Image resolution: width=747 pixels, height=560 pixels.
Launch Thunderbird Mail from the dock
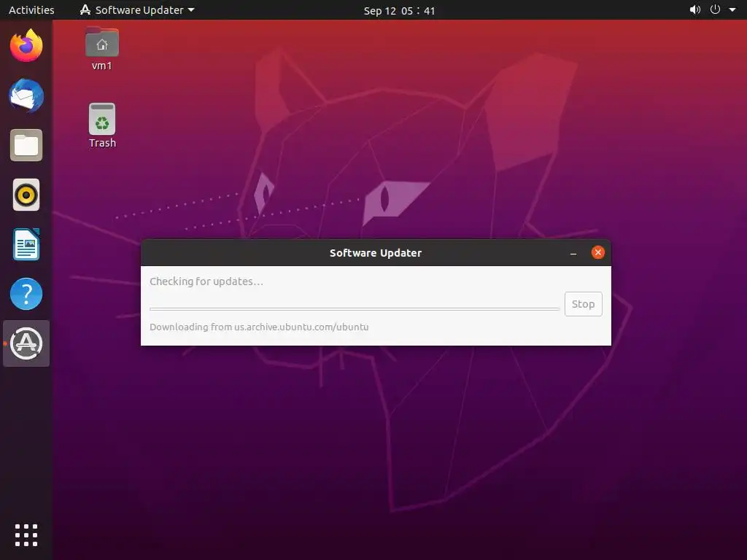tap(26, 96)
